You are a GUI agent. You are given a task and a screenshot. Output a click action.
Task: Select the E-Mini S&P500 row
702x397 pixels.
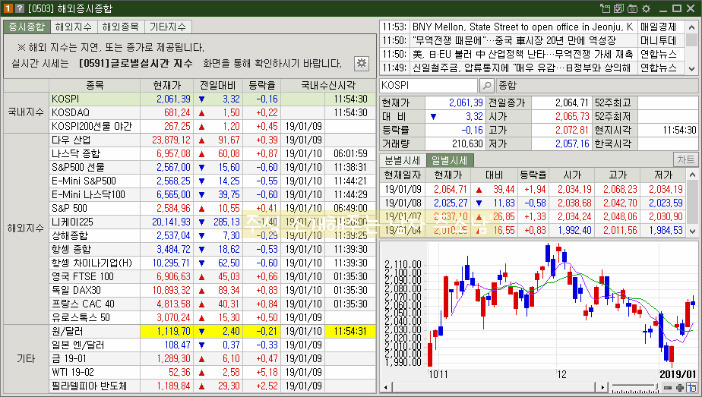point(212,181)
